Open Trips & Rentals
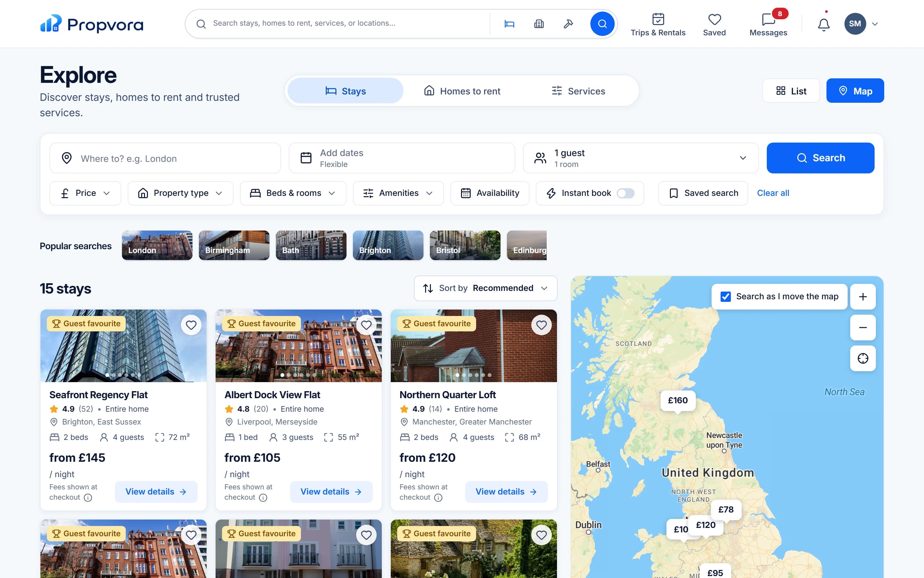The height and width of the screenshot is (578, 924). click(x=658, y=24)
